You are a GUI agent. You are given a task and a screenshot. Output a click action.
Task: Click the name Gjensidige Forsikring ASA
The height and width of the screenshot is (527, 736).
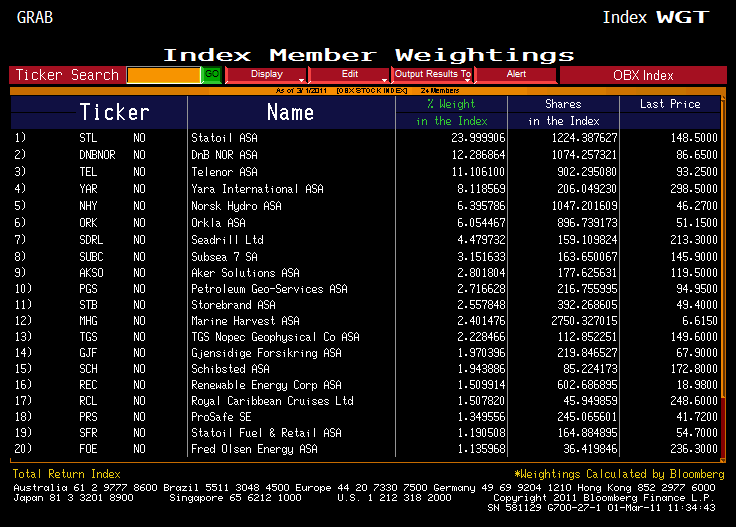[x=266, y=353]
